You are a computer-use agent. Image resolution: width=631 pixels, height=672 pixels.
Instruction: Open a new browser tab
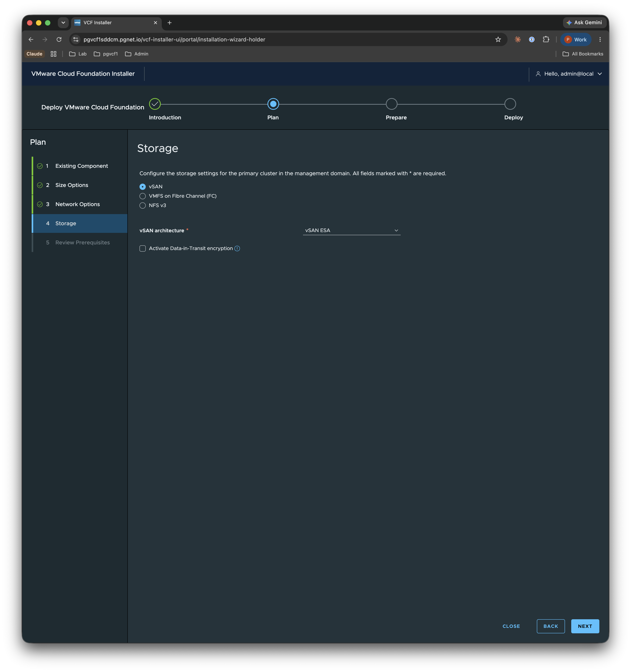(170, 23)
